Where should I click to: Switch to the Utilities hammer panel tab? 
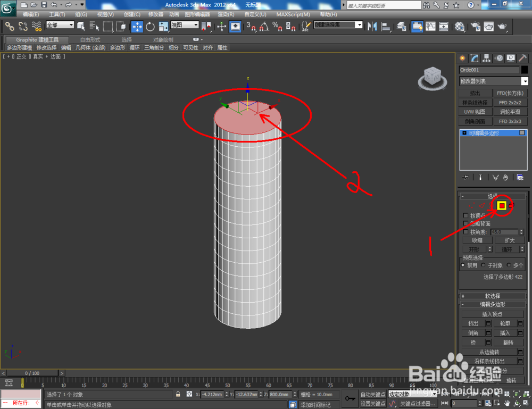point(523,59)
